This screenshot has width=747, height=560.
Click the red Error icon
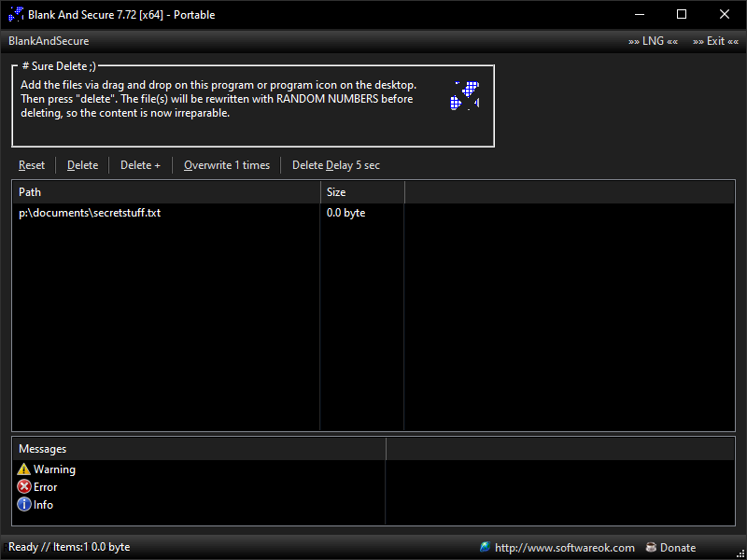[24, 487]
